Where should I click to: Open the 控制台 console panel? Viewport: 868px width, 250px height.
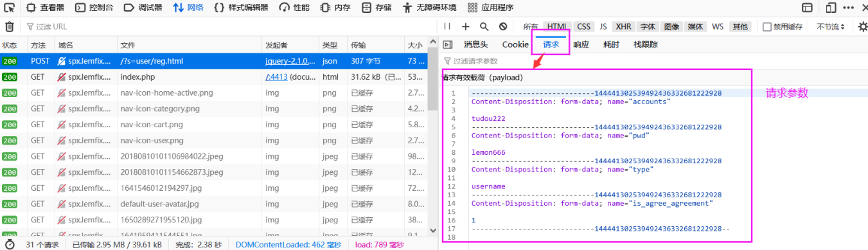95,8
